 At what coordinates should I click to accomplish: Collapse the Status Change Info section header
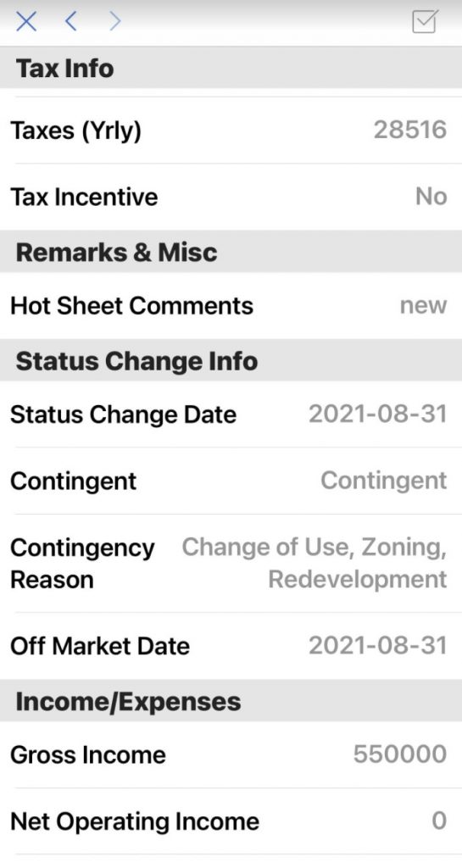tap(231, 361)
